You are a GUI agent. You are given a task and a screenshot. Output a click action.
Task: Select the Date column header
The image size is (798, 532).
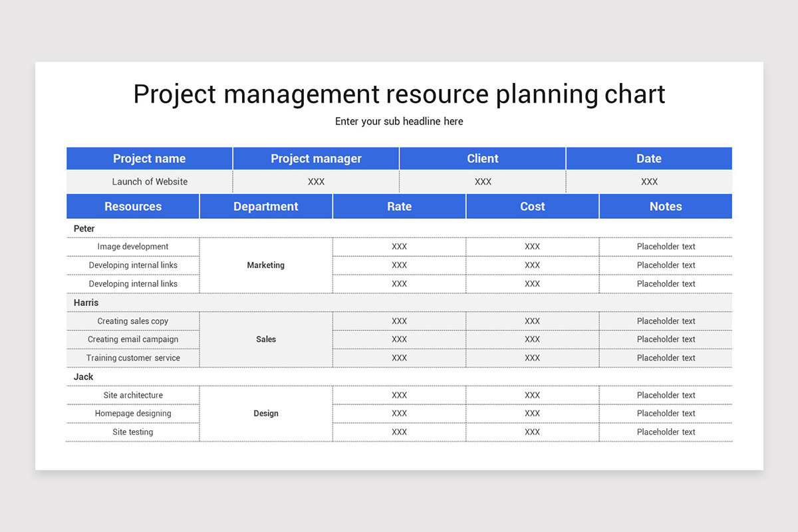(648, 158)
